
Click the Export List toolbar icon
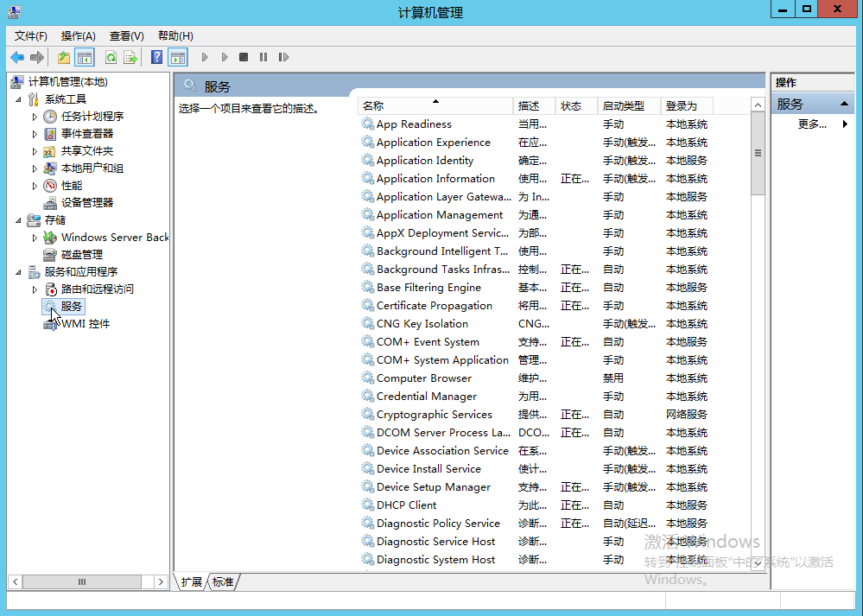click(130, 57)
